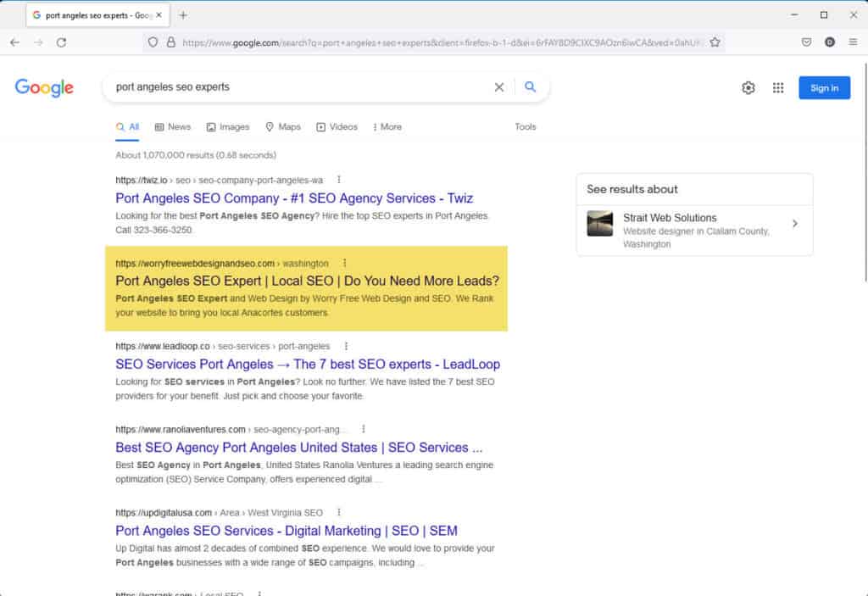The width and height of the screenshot is (868, 596).
Task: Click the browser forward arrow
Action: 38,42
